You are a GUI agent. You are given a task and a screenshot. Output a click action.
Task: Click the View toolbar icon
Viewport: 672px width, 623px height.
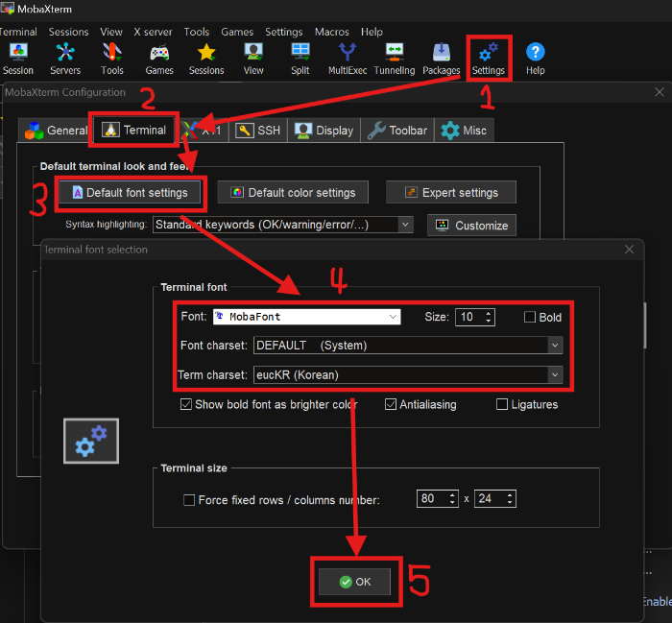click(x=253, y=59)
